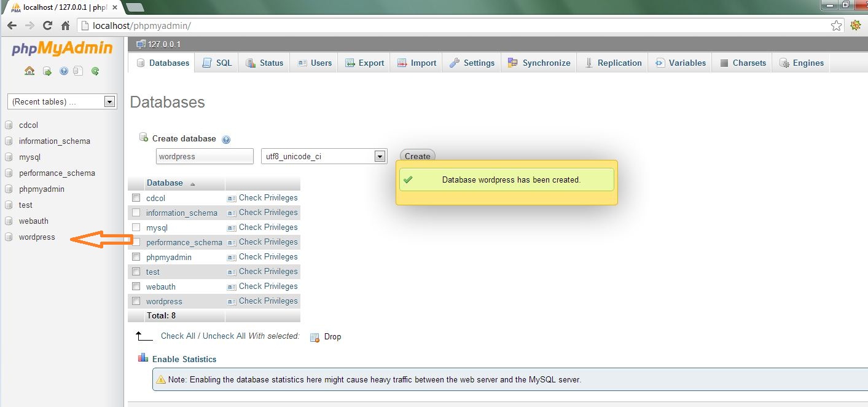The width and height of the screenshot is (868, 407).
Task: Open the Users tab
Action: tap(314, 63)
